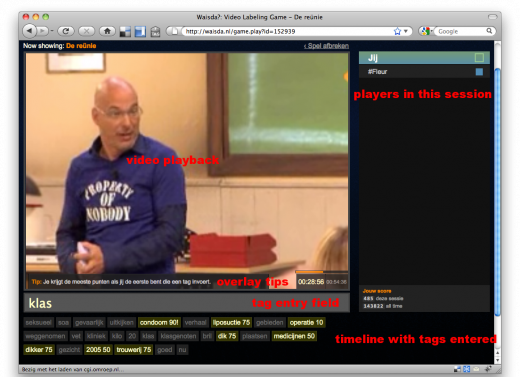The image size is (520, 377).
Task: Click 'Spel afbreken' to quit the game
Action: (326, 46)
